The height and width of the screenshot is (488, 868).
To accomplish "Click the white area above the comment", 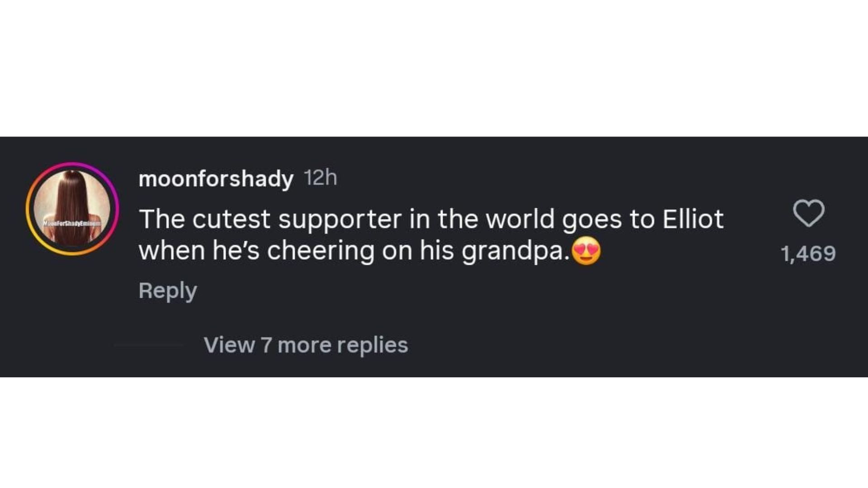I will tap(434, 68).
